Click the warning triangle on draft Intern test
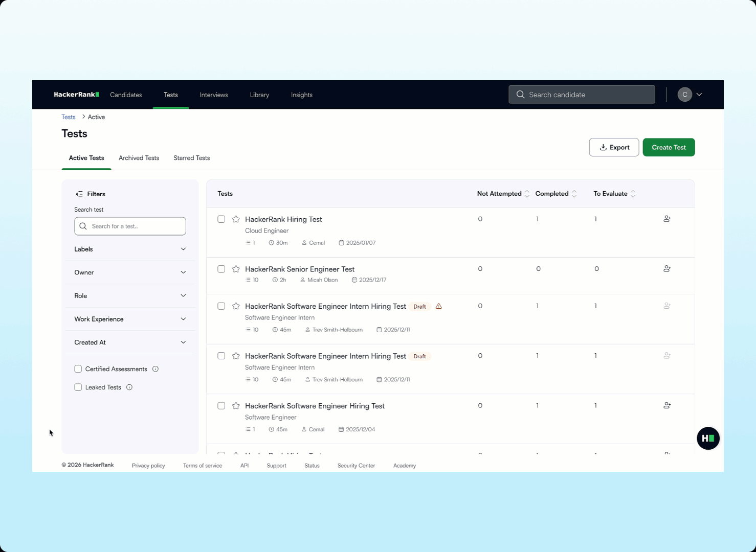 click(438, 306)
